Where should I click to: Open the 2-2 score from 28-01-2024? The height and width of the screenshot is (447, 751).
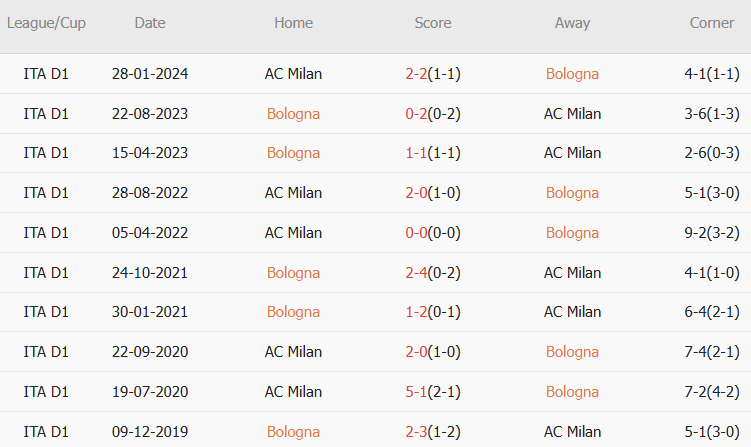click(x=416, y=74)
